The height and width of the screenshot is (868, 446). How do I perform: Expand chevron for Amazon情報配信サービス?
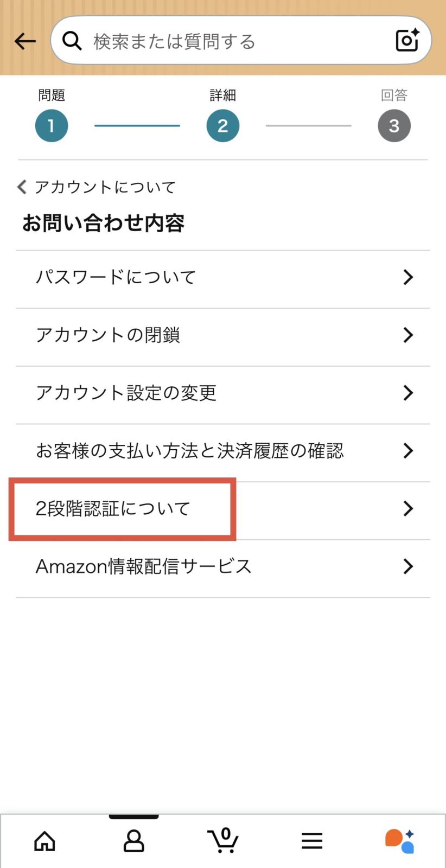pos(408,566)
